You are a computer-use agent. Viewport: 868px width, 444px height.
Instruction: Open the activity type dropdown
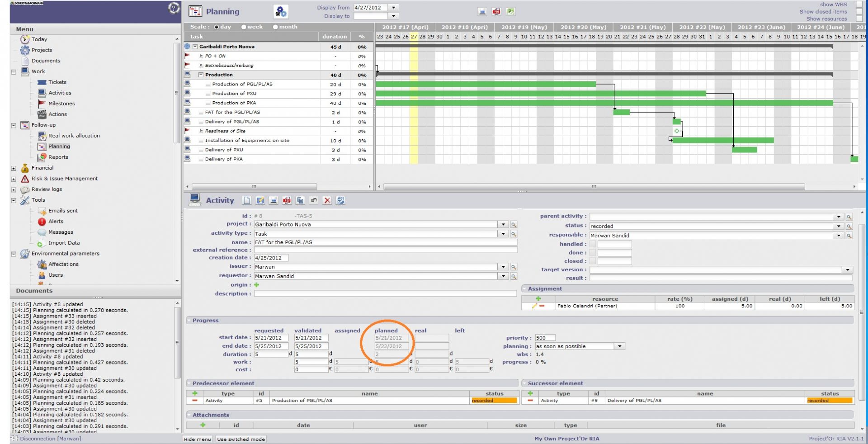pyautogui.click(x=503, y=234)
